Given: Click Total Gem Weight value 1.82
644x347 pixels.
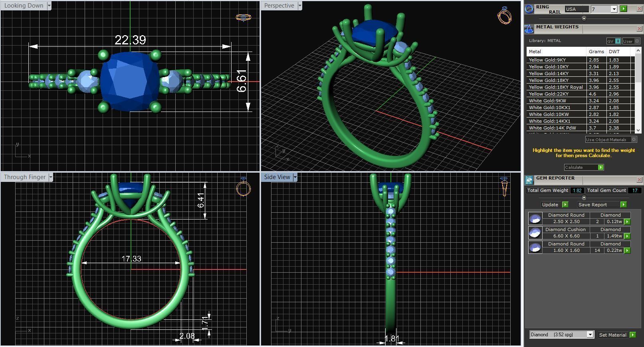Looking at the screenshot, I should point(577,190).
